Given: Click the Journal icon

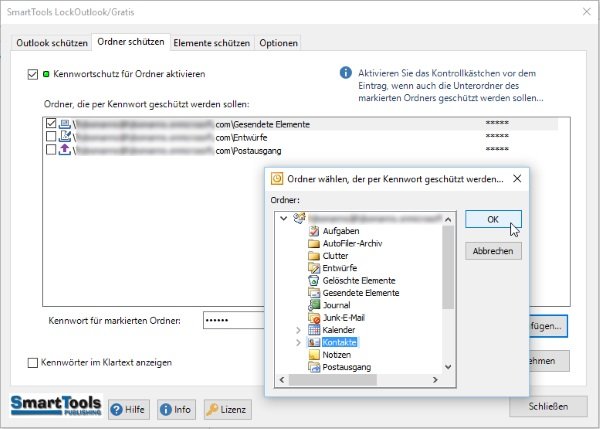Looking at the screenshot, I should pos(314,305).
